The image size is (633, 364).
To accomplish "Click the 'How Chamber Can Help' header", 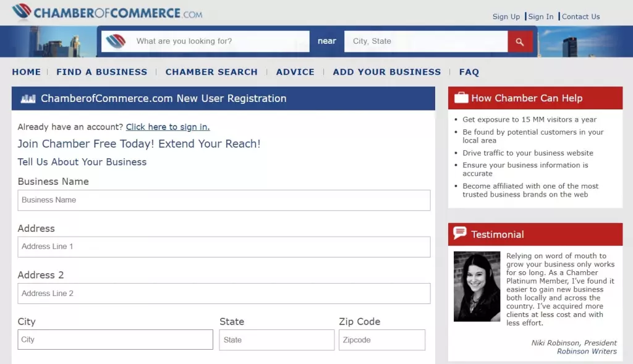I will pos(535,98).
